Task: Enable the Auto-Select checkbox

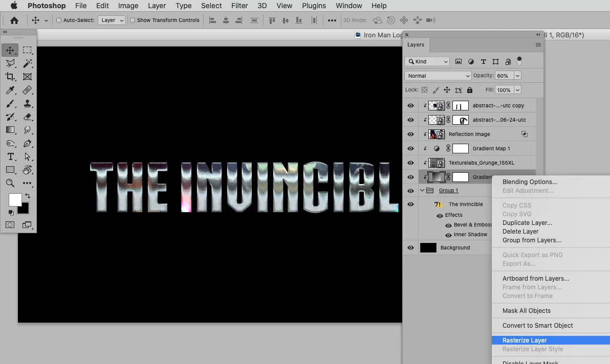Action: tap(59, 20)
